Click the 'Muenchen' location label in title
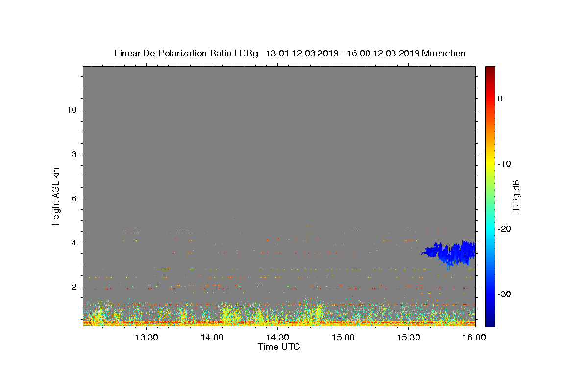The width and height of the screenshot is (588, 392). coord(443,53)
